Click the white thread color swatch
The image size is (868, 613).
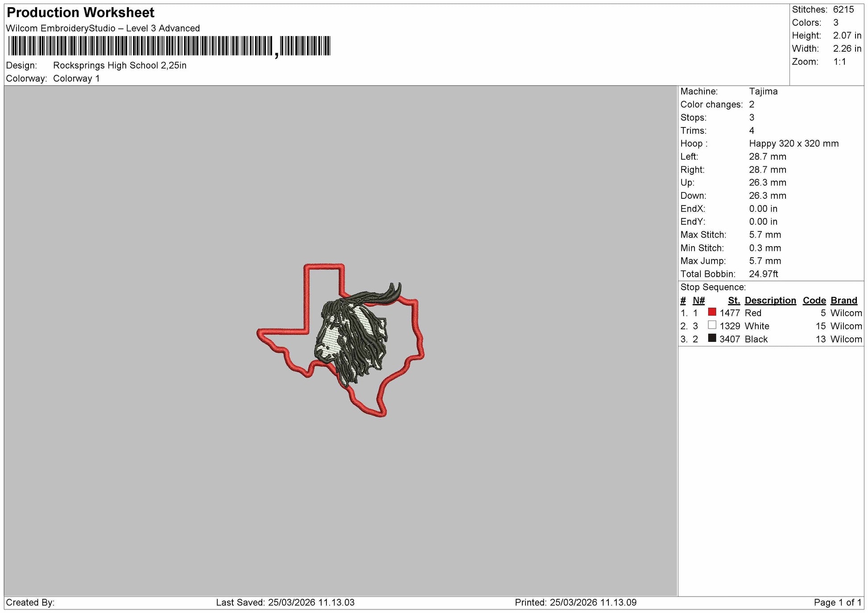[x=712, y=325]
